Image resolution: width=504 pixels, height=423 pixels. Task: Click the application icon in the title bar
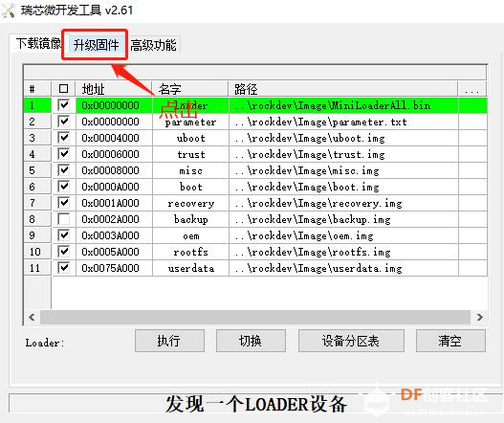pyautogui.click(x=9, y=11)
